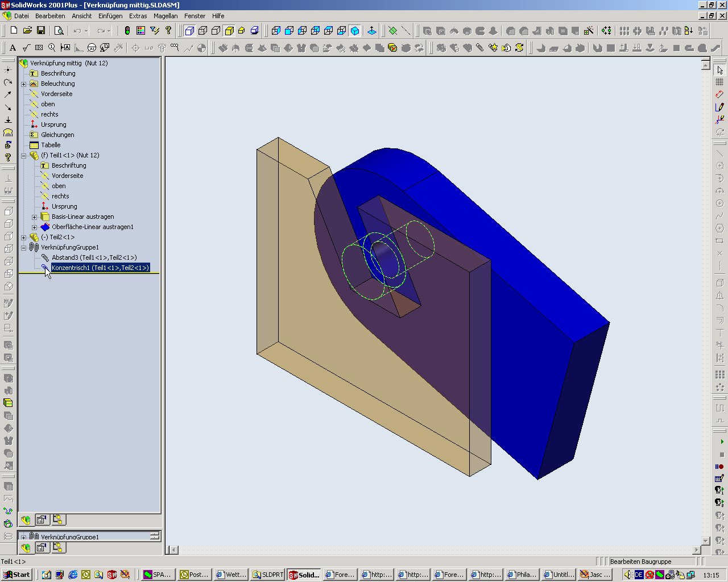This screenshot has height=582, width=728.
Task: Click the New document icon
Action: coord(14,31)
